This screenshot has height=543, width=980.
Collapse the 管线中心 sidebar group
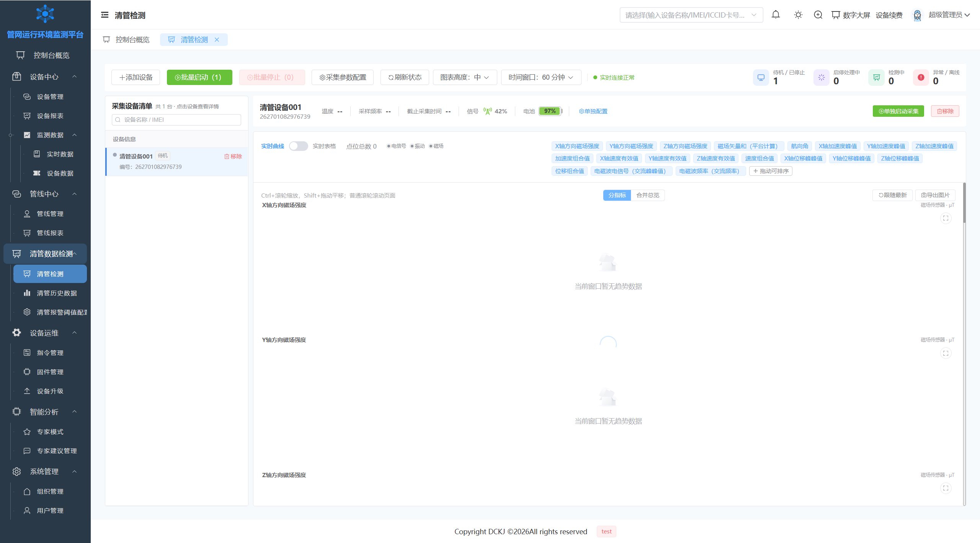coord(45,194)
